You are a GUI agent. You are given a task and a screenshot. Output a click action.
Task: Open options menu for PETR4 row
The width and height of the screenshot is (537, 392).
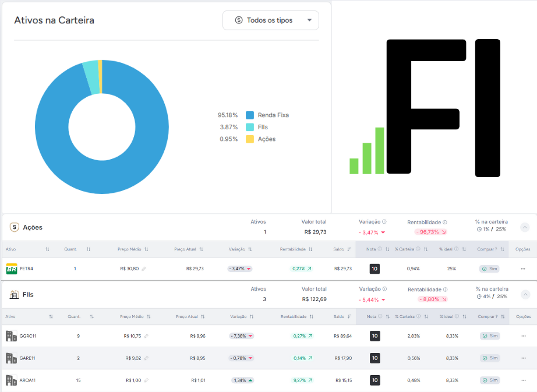(x=523, y=269)
